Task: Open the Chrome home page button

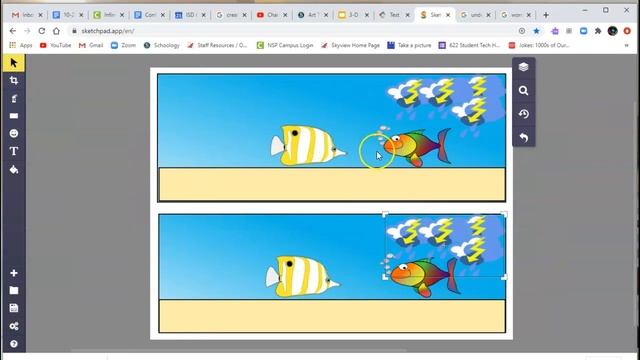Action: pos(56,31)
